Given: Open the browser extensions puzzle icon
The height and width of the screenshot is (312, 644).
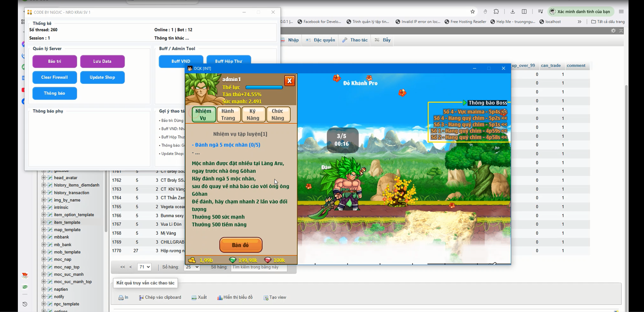Looking at the screenshot, I should click(496, 12).
